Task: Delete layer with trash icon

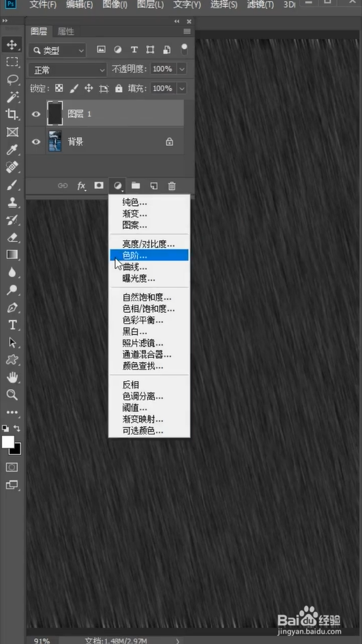Action: pyautogui.click(x=172, y=185)
